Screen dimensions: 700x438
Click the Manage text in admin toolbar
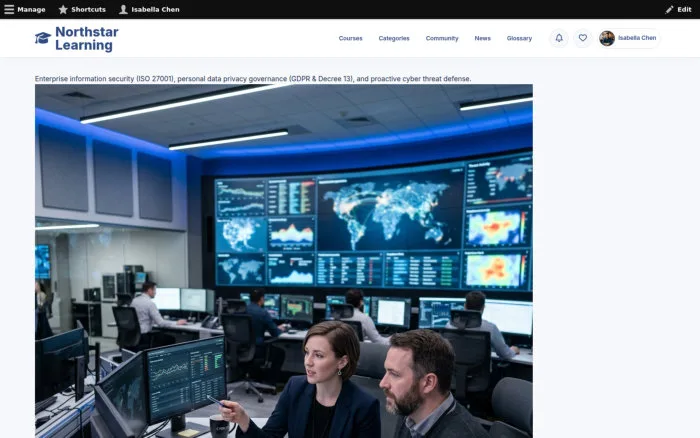31,9
